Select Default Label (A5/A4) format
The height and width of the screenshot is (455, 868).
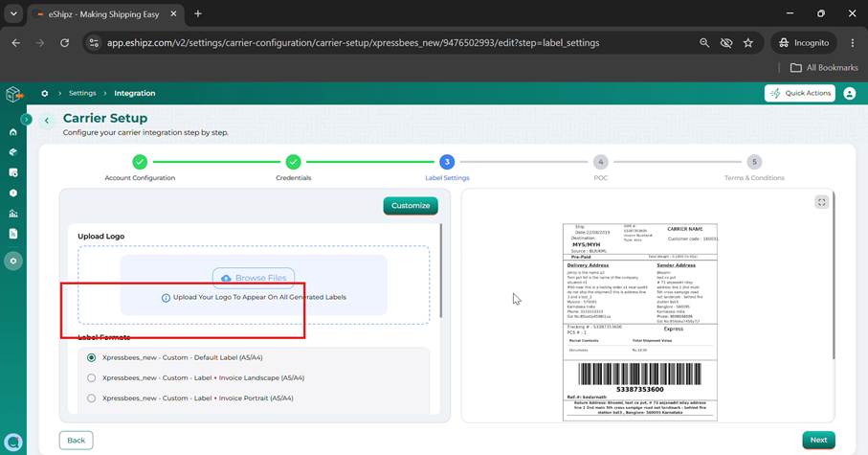91,357
